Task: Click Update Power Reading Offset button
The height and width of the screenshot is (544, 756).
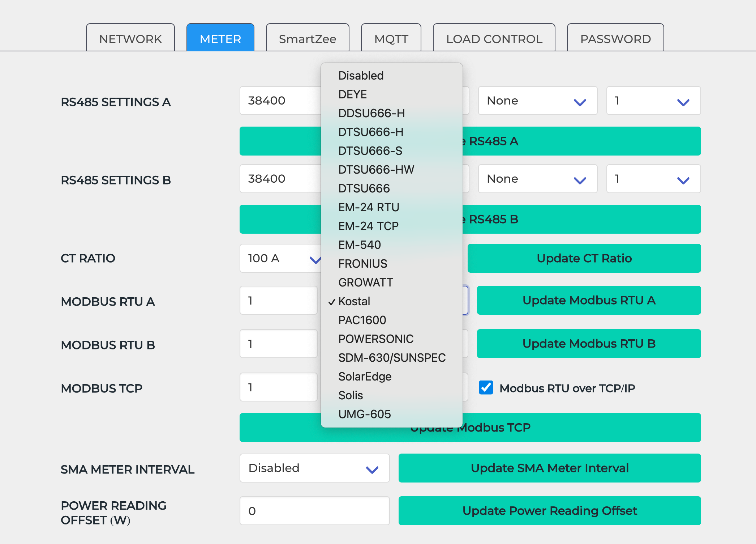Action: click(x=549, y=511)
